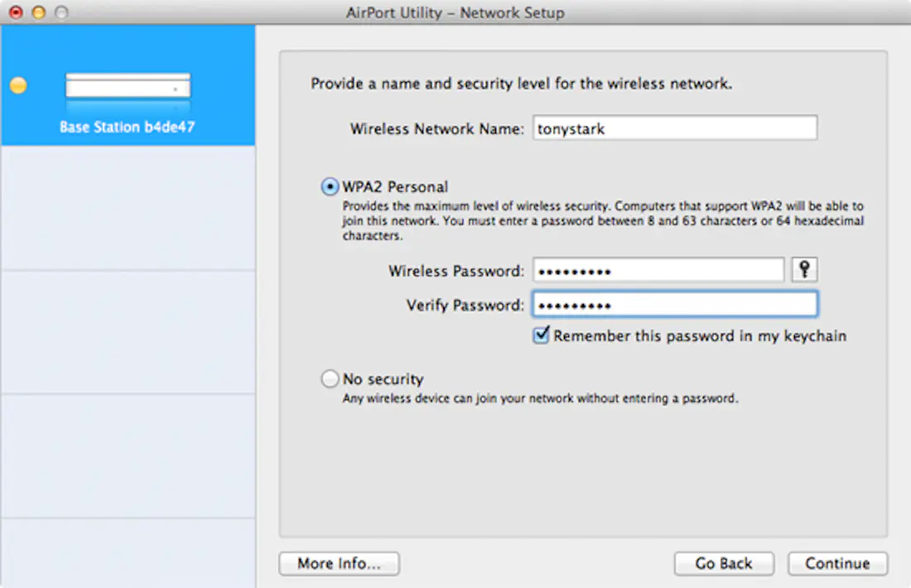Uncheck Remember this password in my keychain

tap(541, 335)
